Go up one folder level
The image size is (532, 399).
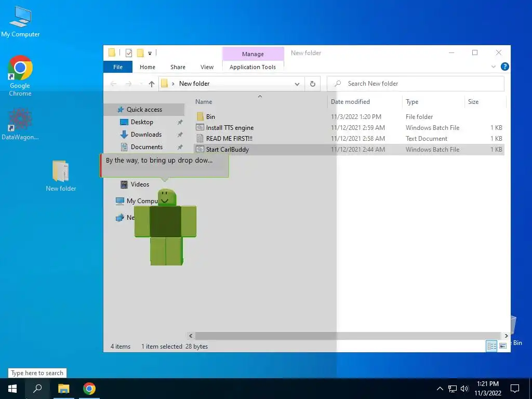click(x=152, y=84)
